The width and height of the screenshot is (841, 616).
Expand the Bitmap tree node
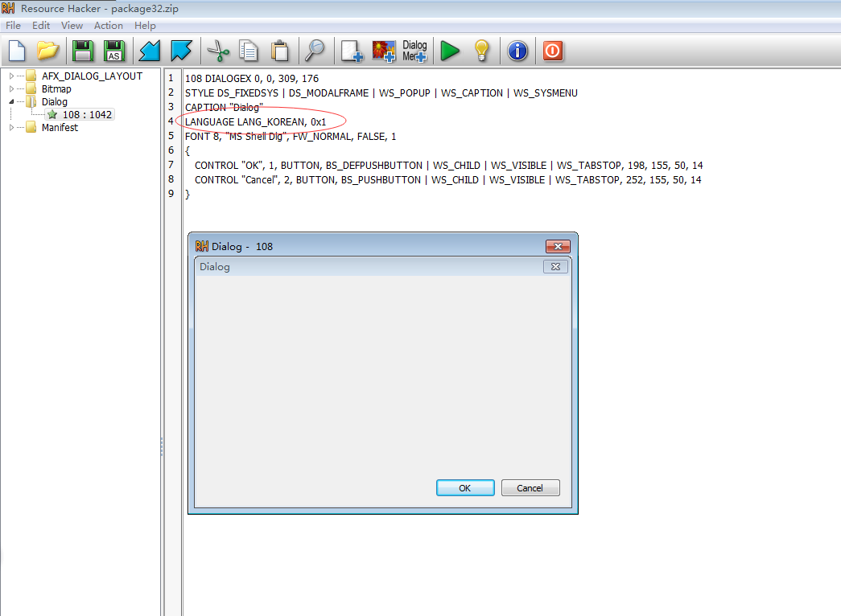point(11,89)
